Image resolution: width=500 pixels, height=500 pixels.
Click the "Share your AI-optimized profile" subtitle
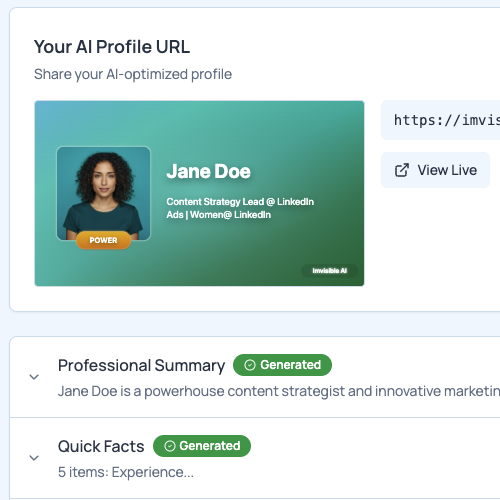[x=133, y=74]
